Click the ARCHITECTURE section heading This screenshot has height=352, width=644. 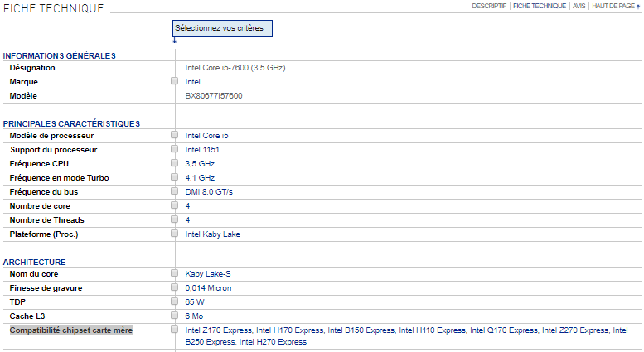pos(35,263)
